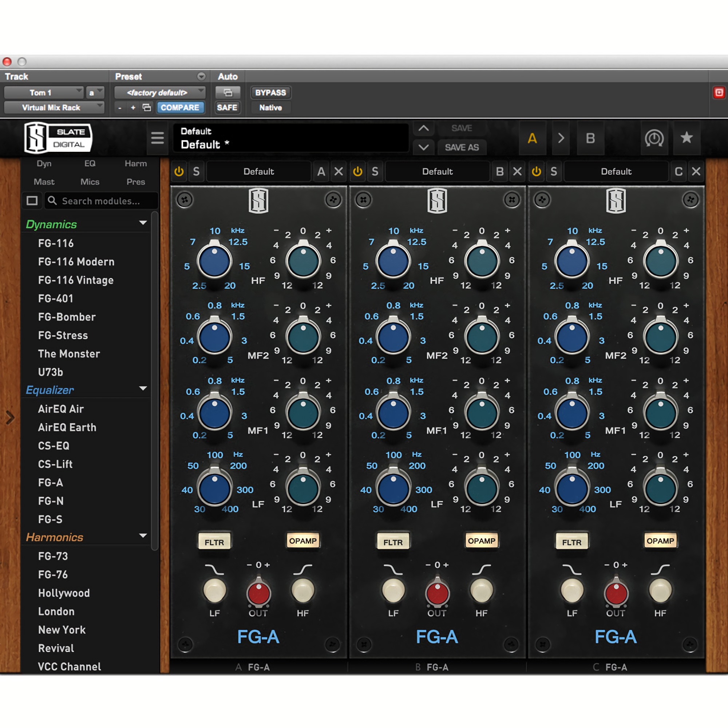Viewport: 728px width, 728px height.
Task: Select previous preset with up chevron
Action: point(424,128)
